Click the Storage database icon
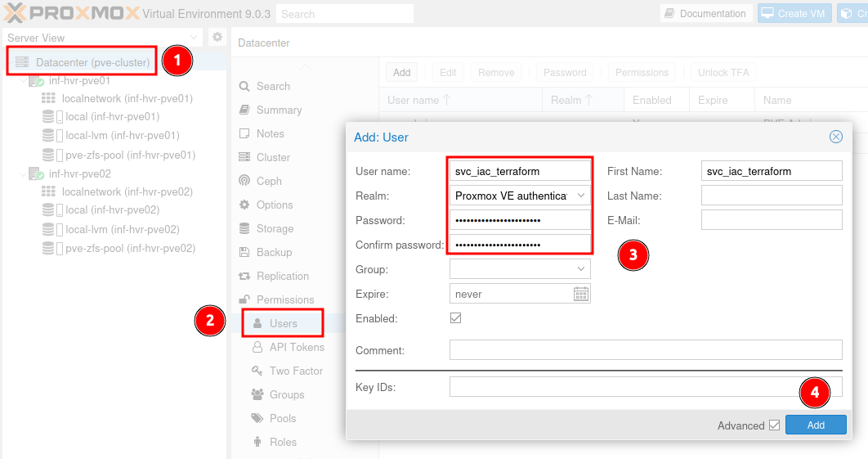The height and width of the screenshot is (459, 868). [x=244, y=228]
